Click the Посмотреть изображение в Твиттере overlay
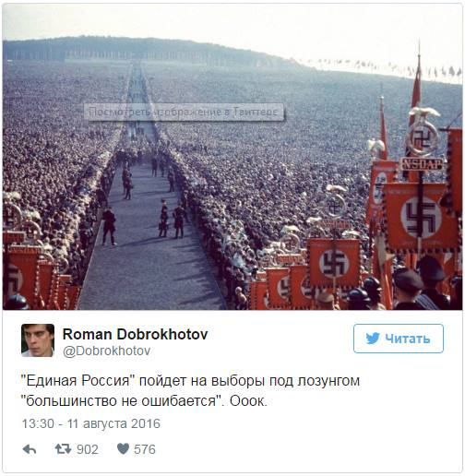Screen dimensions: 465x476 coord(184,112)
